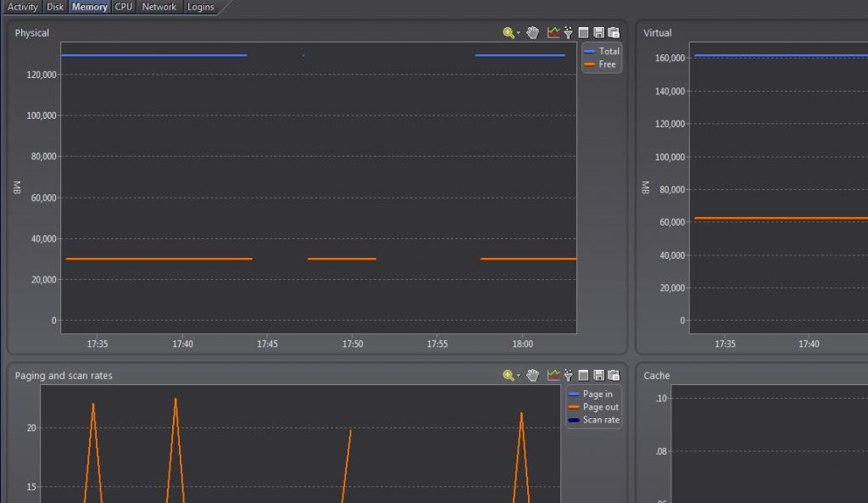The width and height of the screenshot is (868, 503).
Task: Toggle the Free series in Physical legend
Action: tap(600, 64)
